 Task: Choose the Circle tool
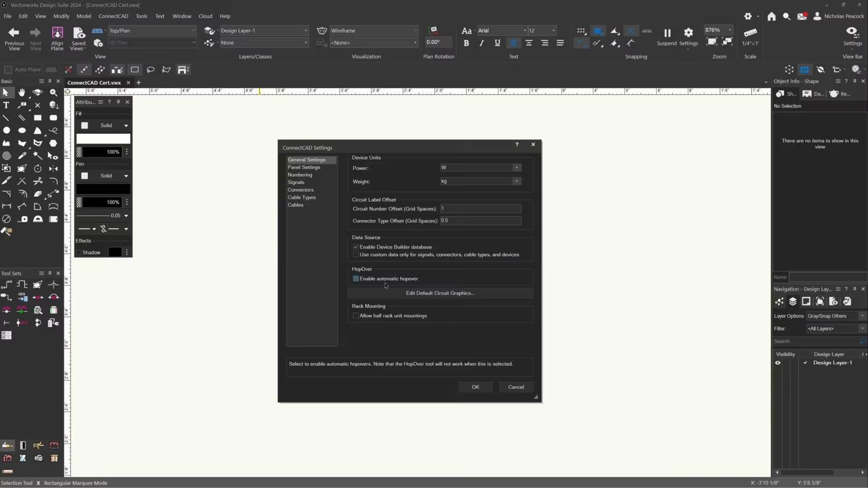tap(7, 131)
